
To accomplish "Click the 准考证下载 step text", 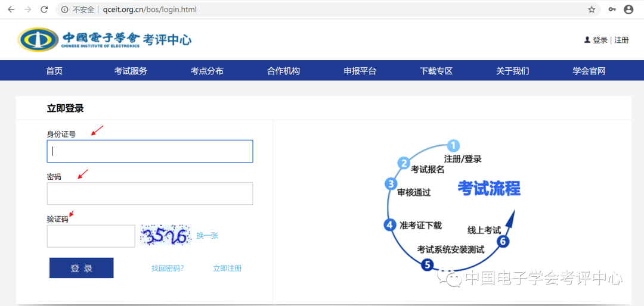I will point(420,225).
